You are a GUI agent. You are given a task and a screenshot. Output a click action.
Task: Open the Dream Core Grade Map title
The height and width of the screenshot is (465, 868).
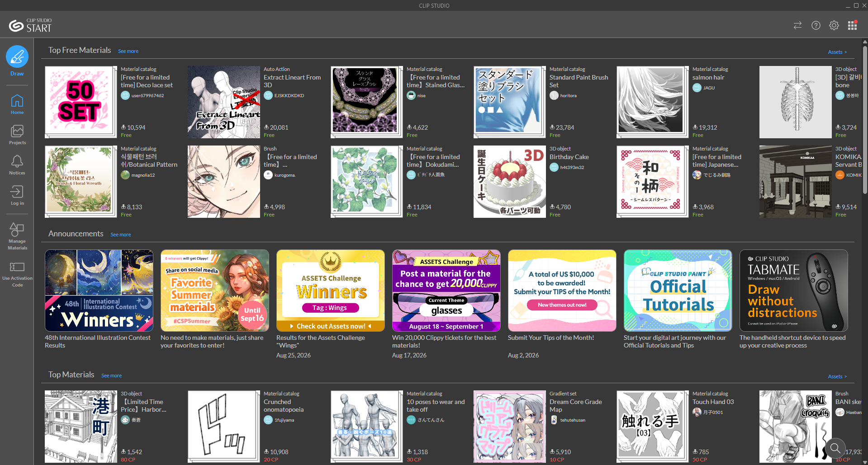point(576,406)
